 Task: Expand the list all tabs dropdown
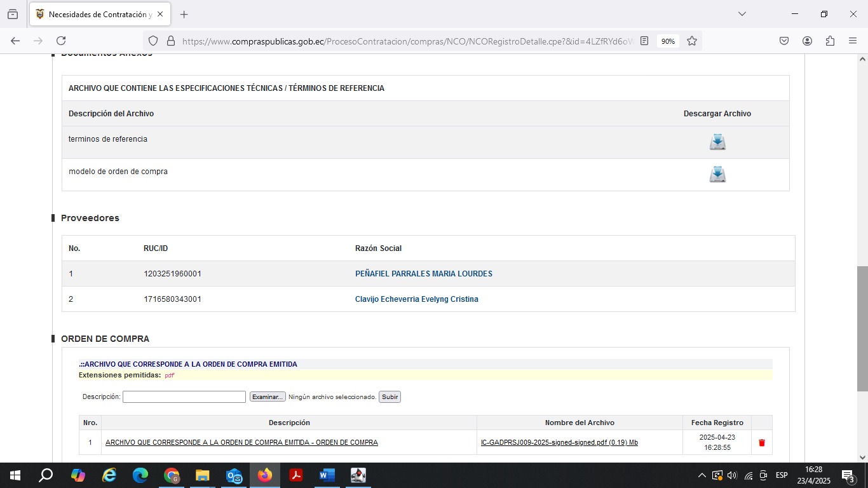click(x=742, y=14)
